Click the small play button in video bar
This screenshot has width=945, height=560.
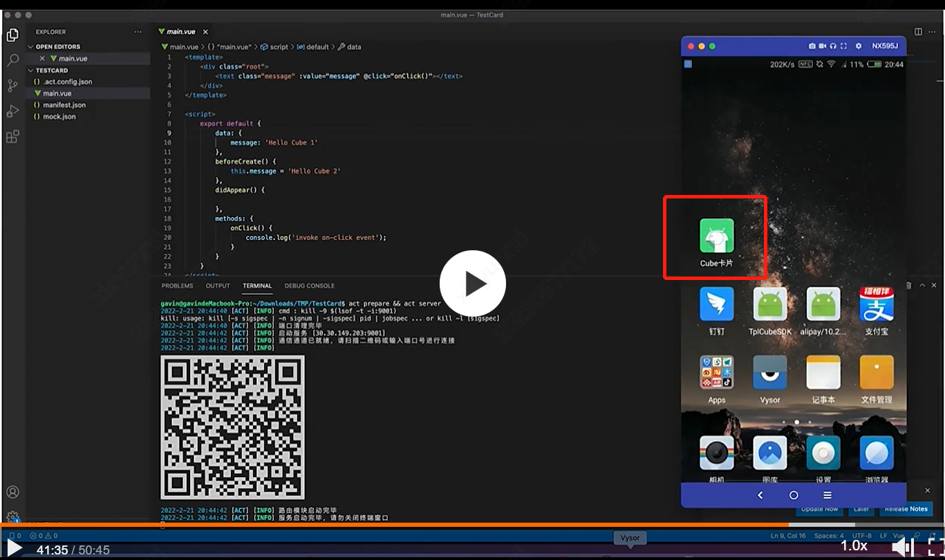tap(14, 549)
